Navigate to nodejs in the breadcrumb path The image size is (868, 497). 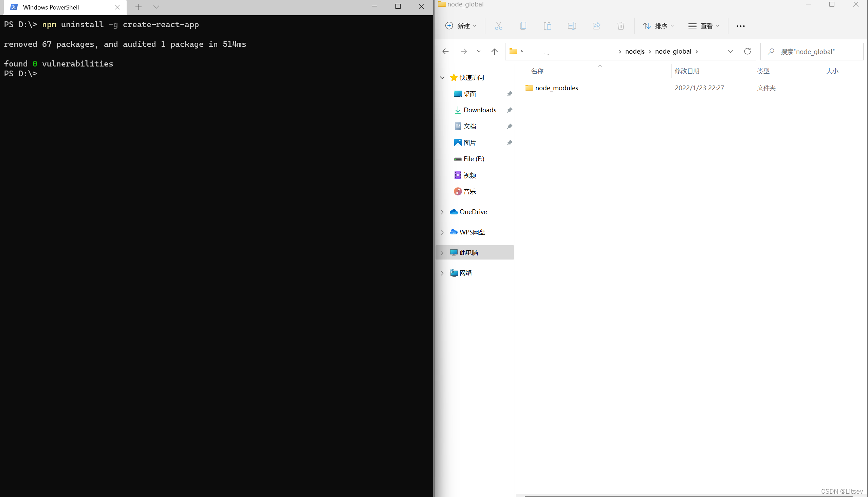(634, 51)
